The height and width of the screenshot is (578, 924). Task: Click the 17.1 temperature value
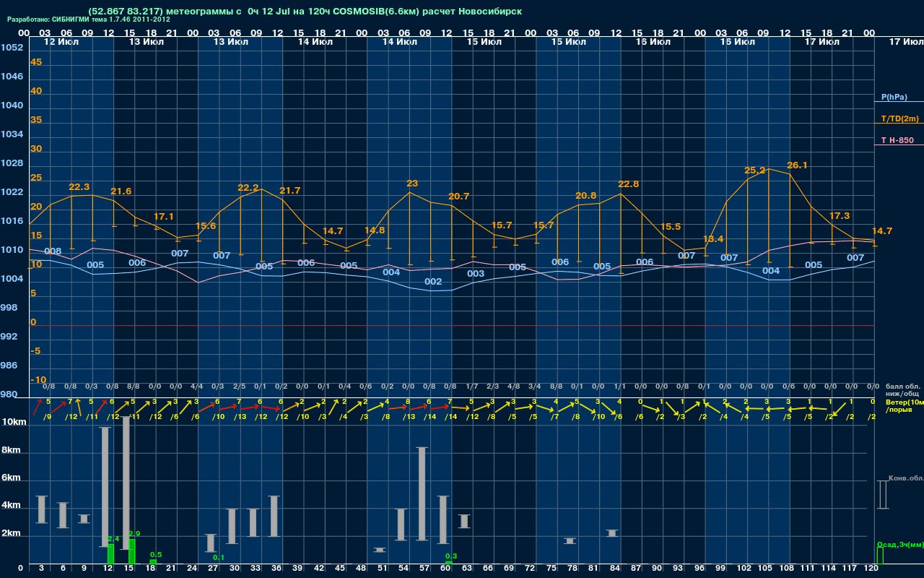pyautogui.click(x=163, y=217)
